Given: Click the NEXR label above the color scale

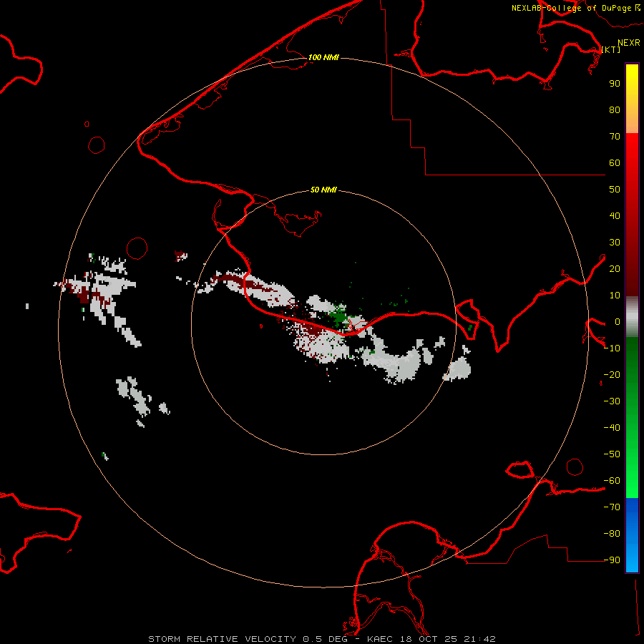Looking at the screenshot, I should click(629, 43).
